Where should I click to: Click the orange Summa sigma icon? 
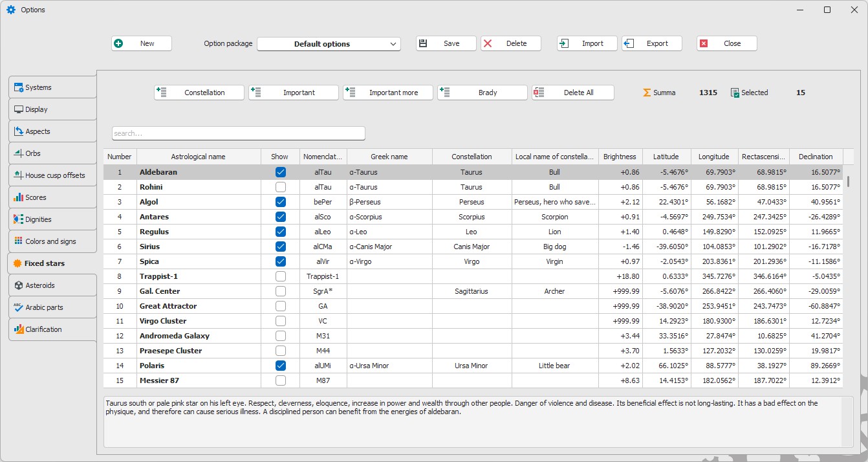coord(647,93)
